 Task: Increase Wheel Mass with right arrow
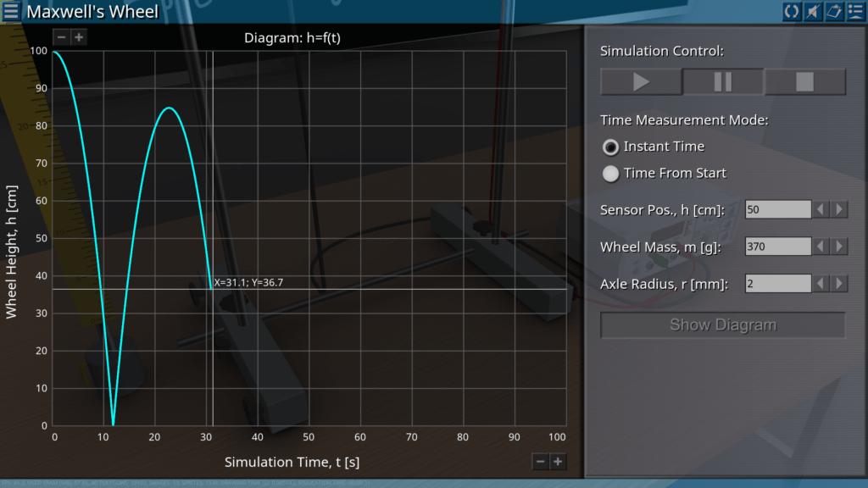(839, 247)
